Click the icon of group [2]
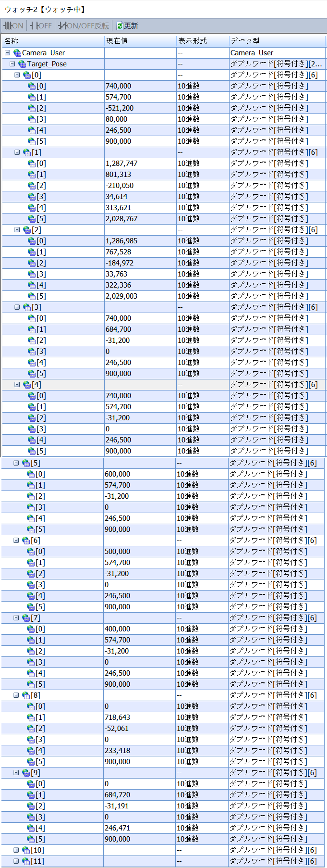The width and height of the screenshot is (327, 868). 27,230
